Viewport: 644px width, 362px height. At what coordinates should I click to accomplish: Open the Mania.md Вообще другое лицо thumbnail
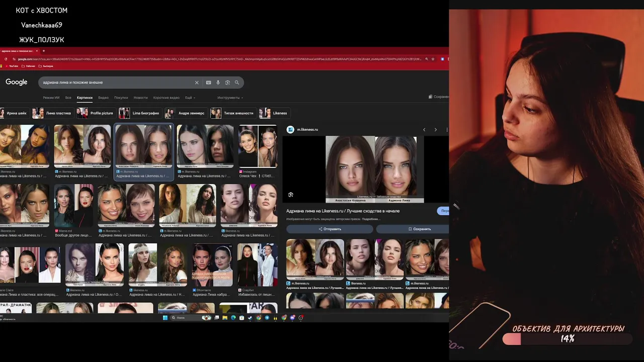click(73, 205)
